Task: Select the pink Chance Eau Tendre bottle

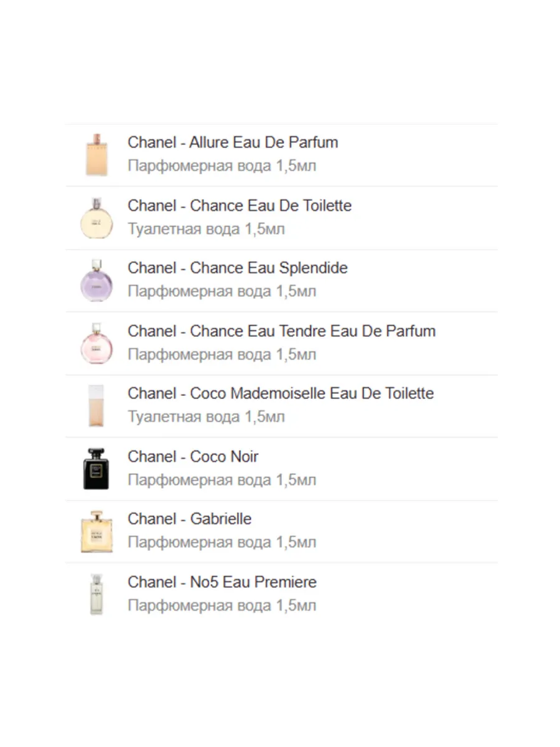Action: (x=96, y=344)
